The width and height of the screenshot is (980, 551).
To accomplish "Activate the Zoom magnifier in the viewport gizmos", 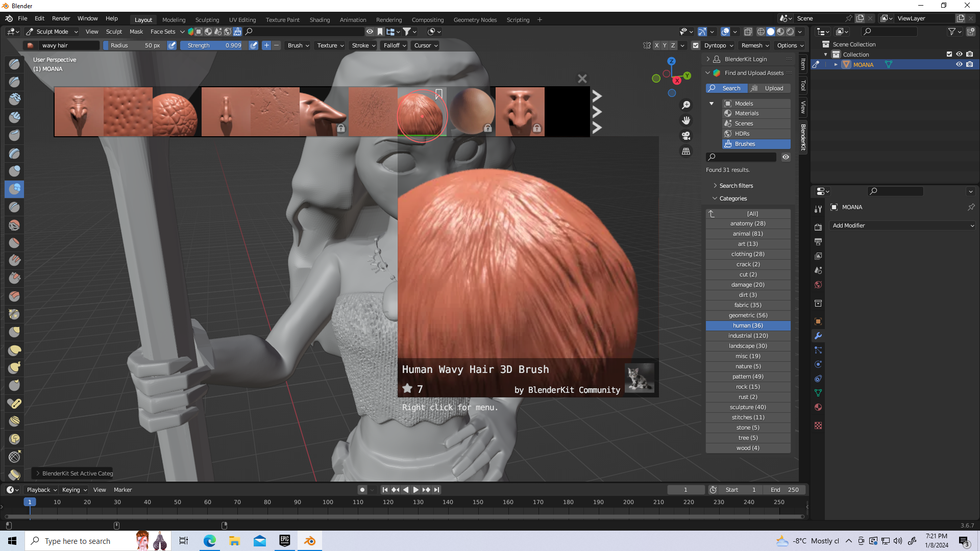I will point(686,104).
